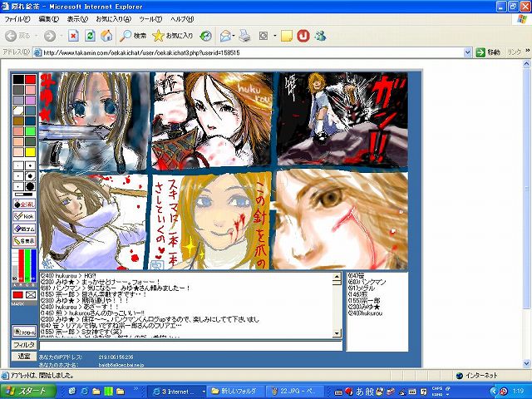
Task: Open the File menu
Action: pos(17,19)
